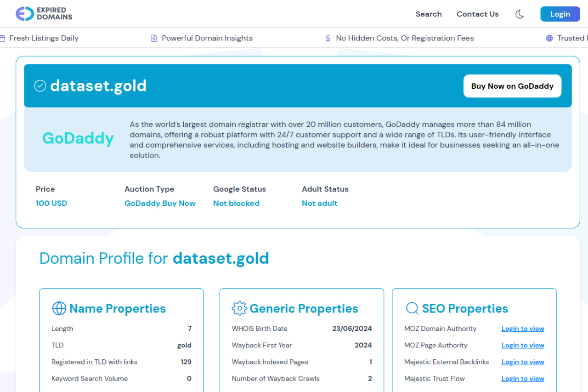Click the magnifier icon in SEO Properties
588x392 pixels.
(x=412, y=308)
